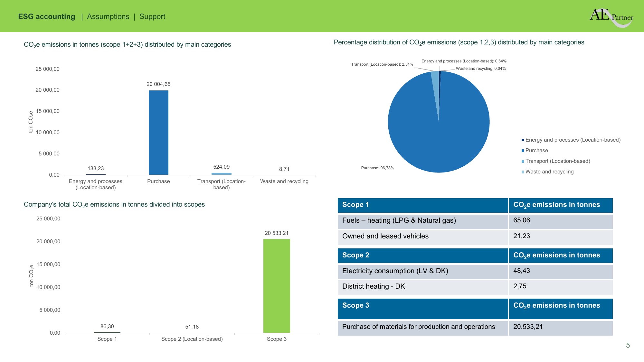
Task: Open the Support tab
Action: pyautogui.click(x=152, y=16)
